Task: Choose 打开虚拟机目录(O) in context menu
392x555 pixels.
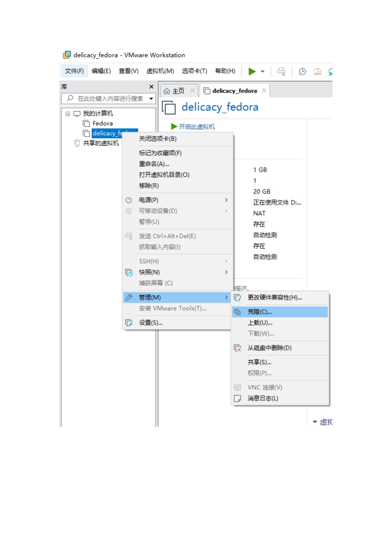Action: (x=178, y=175)
